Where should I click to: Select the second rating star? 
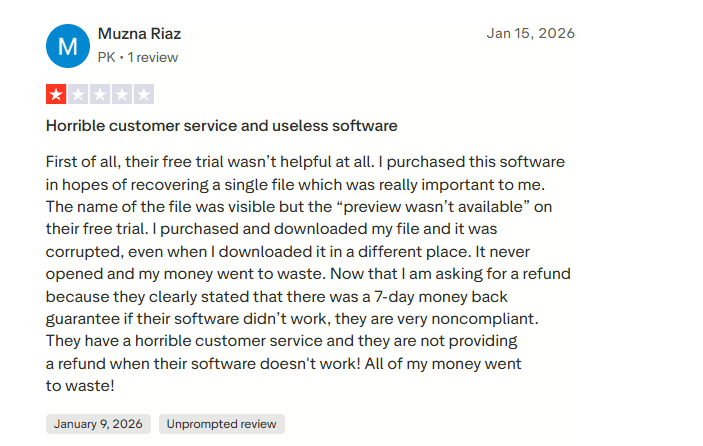coord(77,95)
